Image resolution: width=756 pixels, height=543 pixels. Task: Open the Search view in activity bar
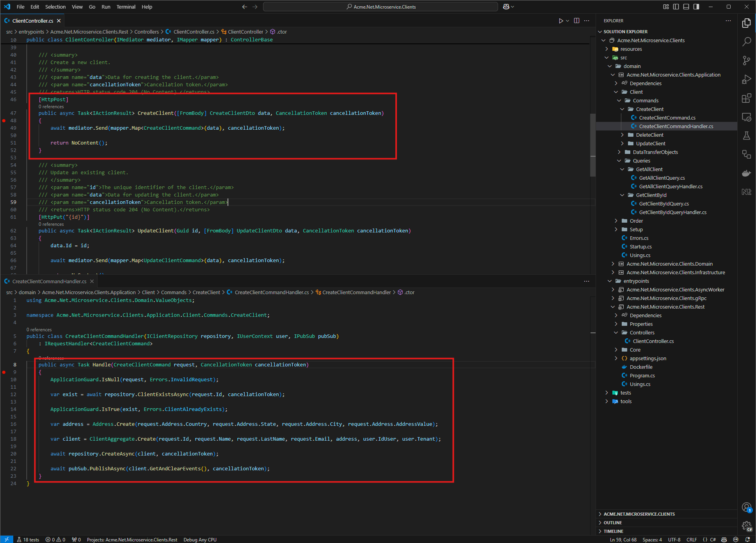pyautogui.click(x=746, y=42)
